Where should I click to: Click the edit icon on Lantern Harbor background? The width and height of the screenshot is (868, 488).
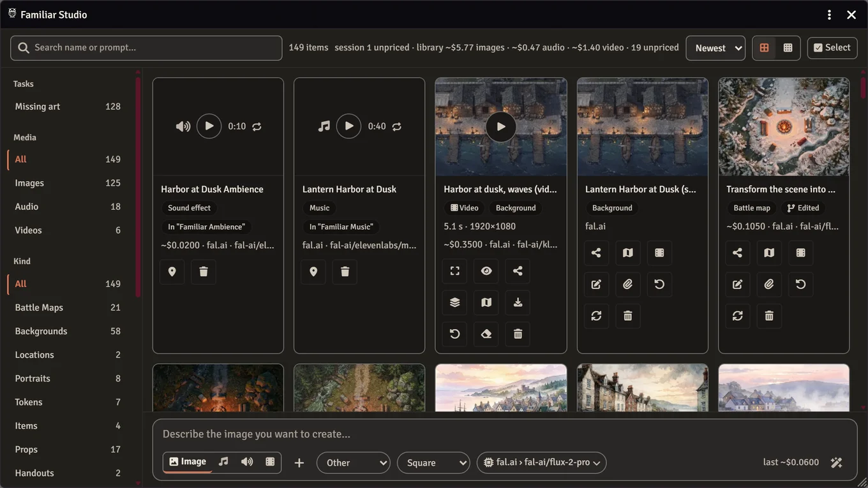[596, 285]
